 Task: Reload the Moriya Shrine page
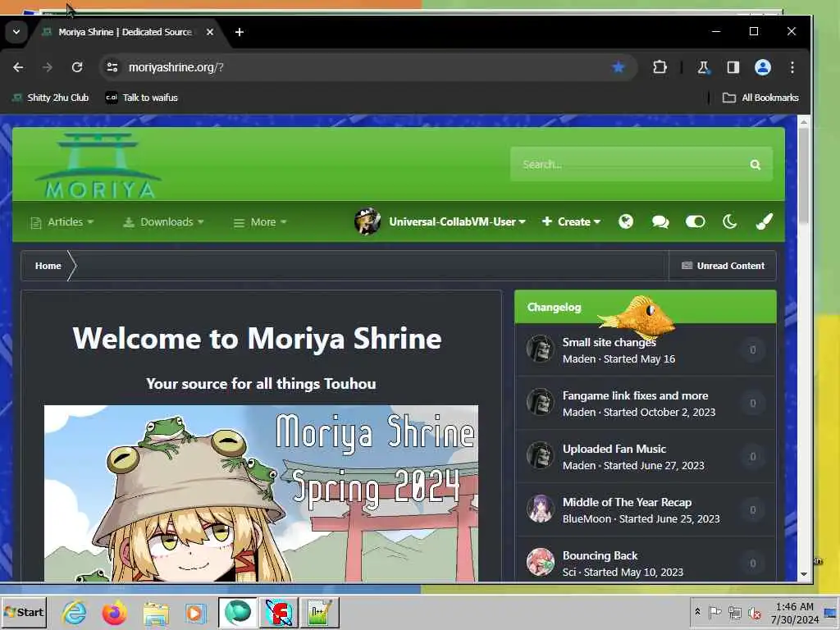pos(77,67)
